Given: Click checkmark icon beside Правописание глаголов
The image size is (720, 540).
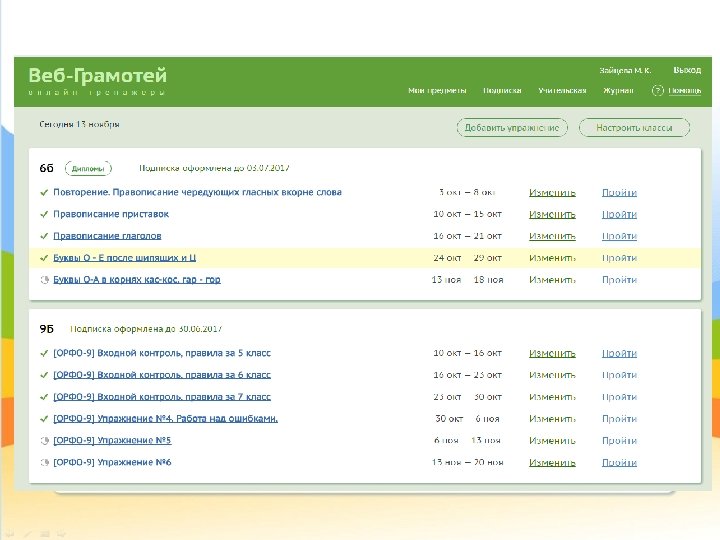Looking at the screenshot, I should pyautogui.click(x=44, y=236).
